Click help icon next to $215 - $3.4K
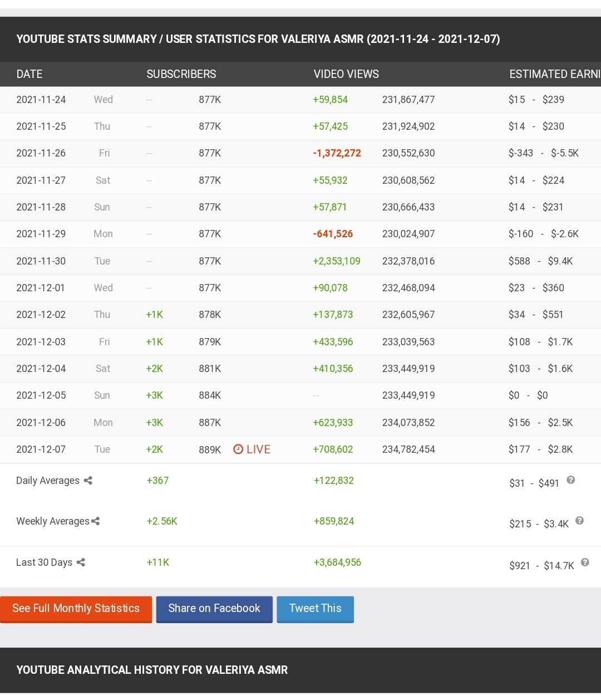601x700 pixels. click(x=579, y=521)
